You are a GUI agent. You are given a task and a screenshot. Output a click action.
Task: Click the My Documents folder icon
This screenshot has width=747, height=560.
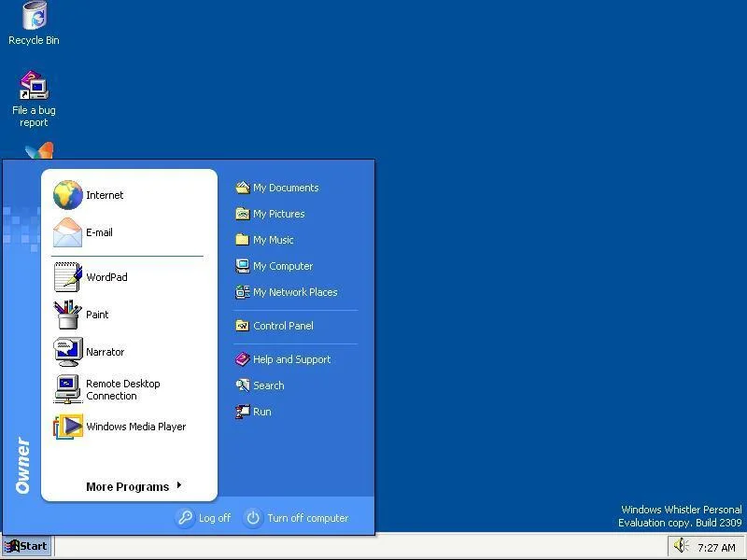pyautogui.click(x=243, y=188)
